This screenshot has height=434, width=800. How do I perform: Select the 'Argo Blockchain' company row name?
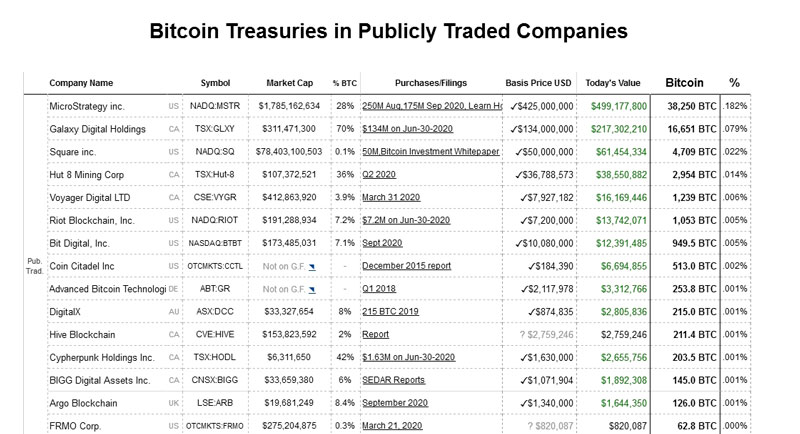pyautogui.click(x=87, y=403)
